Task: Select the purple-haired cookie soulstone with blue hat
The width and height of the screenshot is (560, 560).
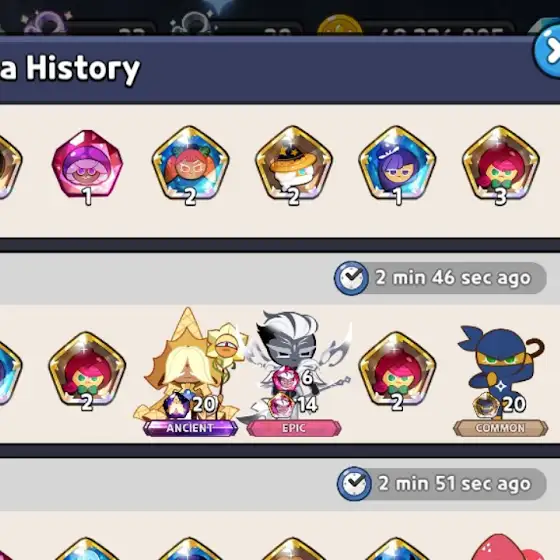Action: coord(397,165)
